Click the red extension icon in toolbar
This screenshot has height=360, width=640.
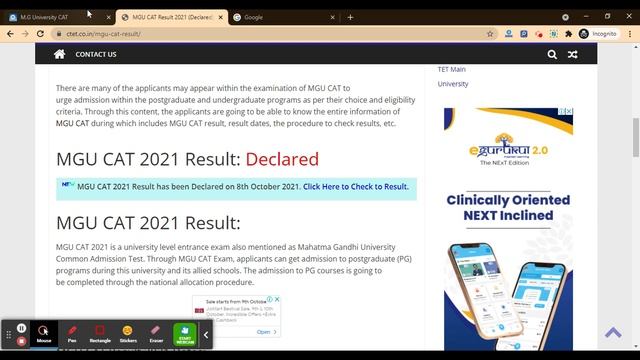click(539, 34)
